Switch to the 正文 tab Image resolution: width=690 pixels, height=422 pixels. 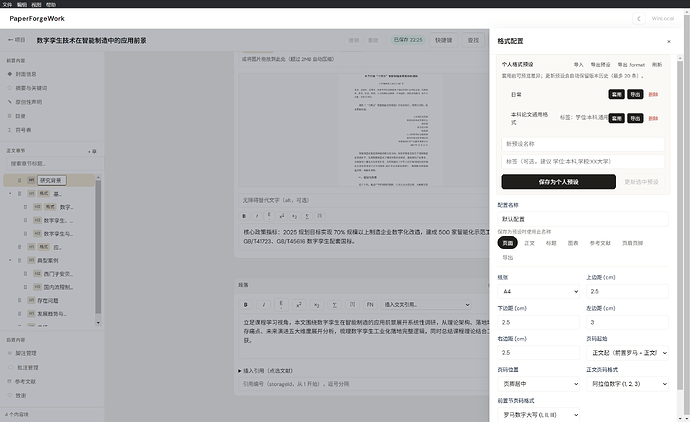(x=529, y=243)
